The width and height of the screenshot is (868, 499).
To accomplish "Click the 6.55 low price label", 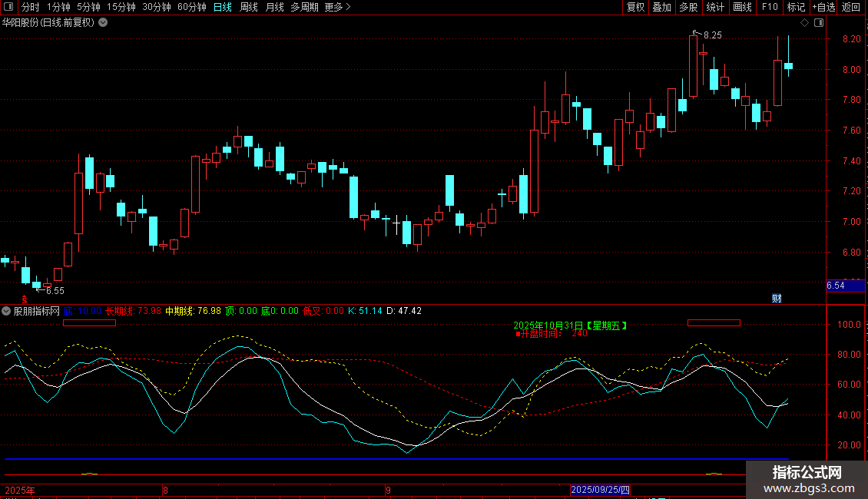I will coord(55,291).
